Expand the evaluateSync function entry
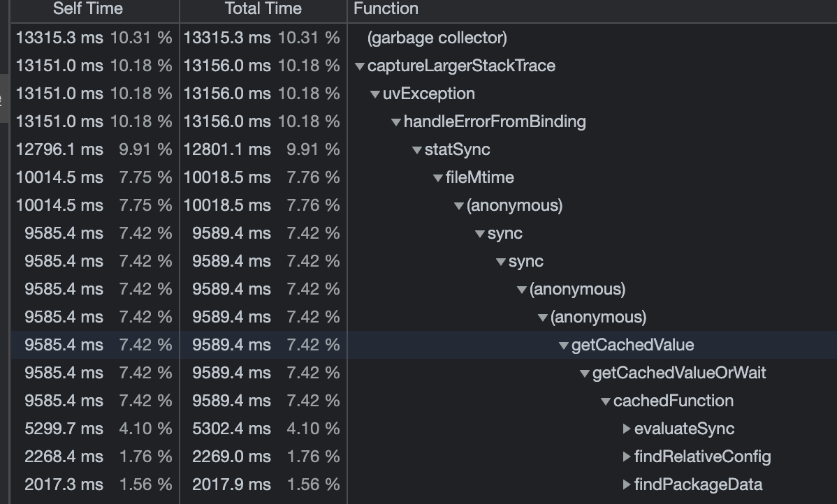The height and width of the screenshot is (504, 837). [x=627, y=429]
